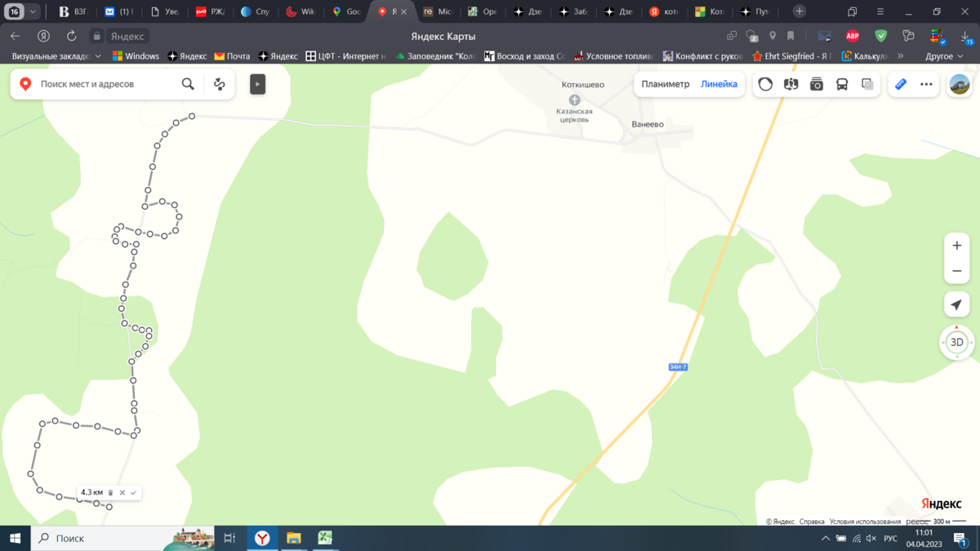The image size is (980, 551).
Task: Open browser downloads arrow
Action: 964,36
